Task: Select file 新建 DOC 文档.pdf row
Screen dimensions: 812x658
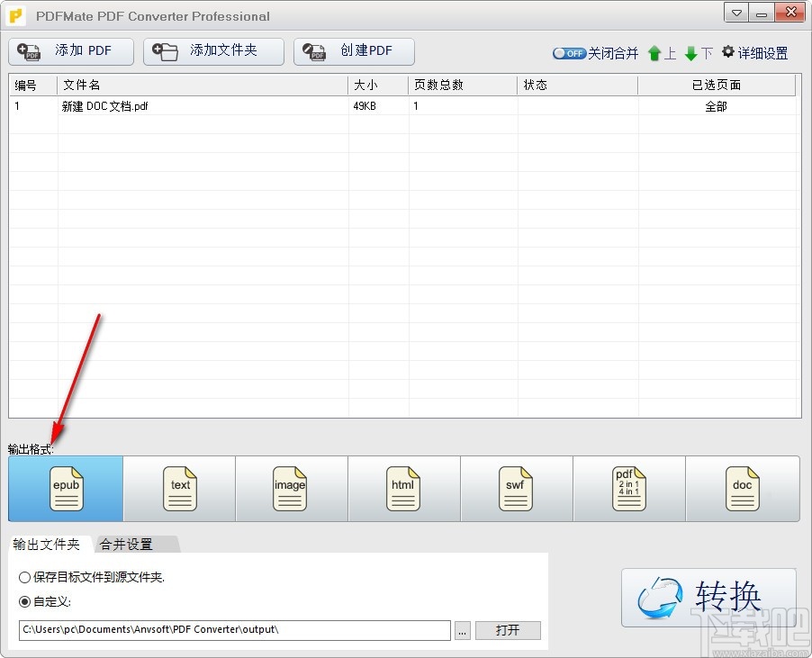Action: point(401,106)
